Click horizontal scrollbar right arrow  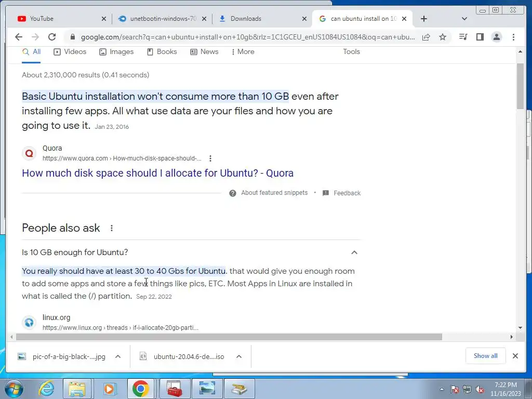click(512, 337)
